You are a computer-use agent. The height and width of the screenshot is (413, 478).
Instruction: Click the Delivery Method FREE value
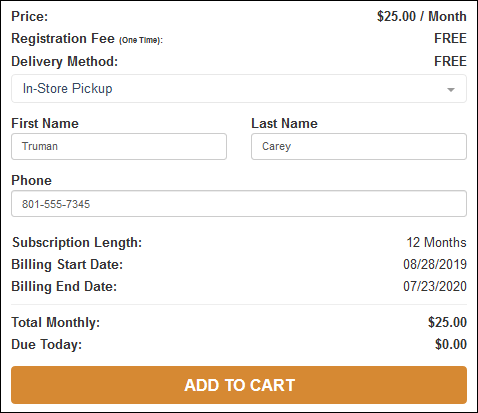[x=450, y=61]
